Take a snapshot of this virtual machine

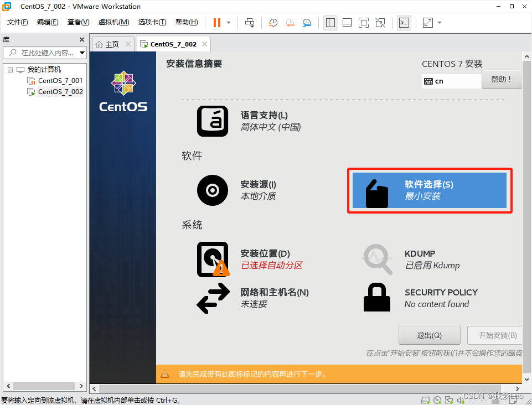click(273, 23)
